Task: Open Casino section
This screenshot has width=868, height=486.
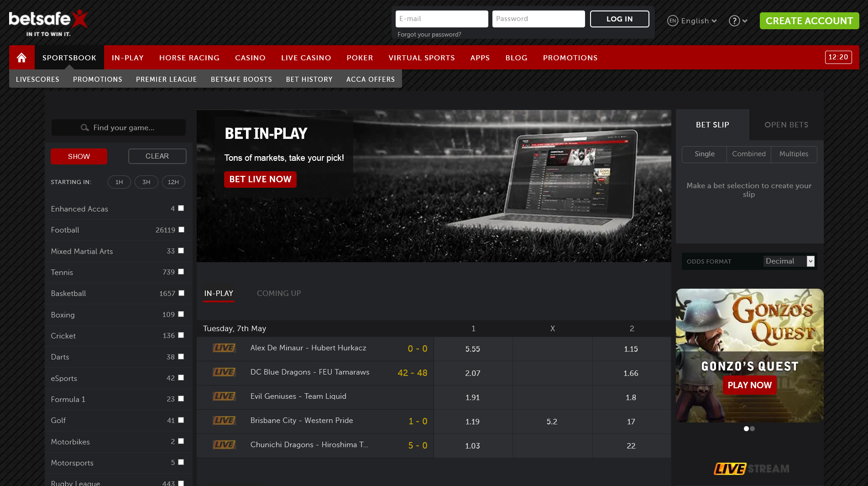Action: coord(250,58)
